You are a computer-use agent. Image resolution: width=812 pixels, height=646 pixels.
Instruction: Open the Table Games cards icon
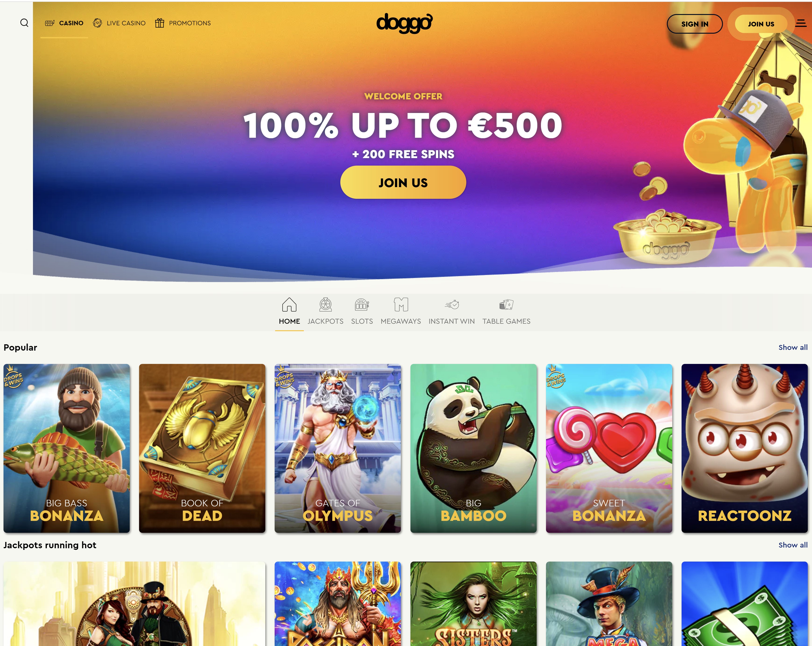click(506, 305)
